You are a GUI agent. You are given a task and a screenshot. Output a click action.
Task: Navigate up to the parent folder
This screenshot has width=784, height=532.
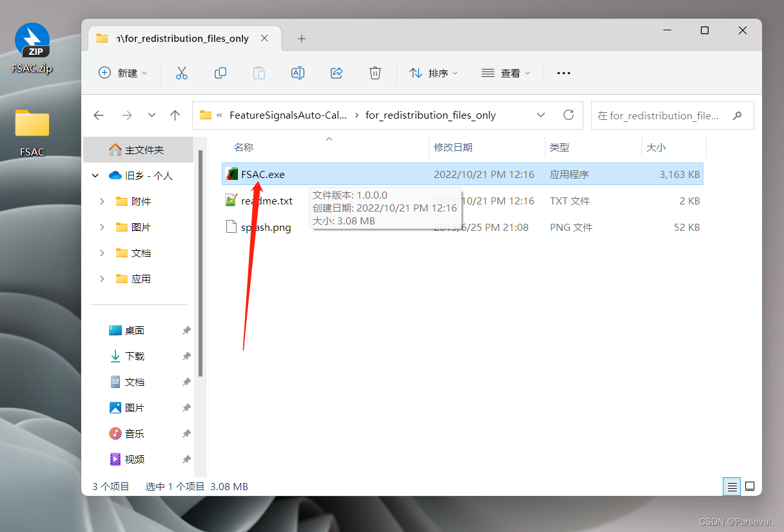tap(175, 115)
